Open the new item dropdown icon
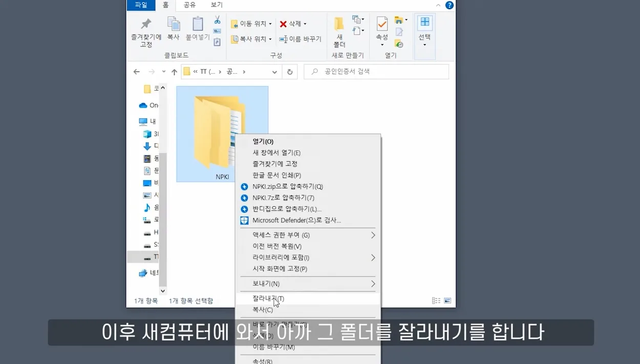The width and height of the screenshot is (640, 364). 358,20
